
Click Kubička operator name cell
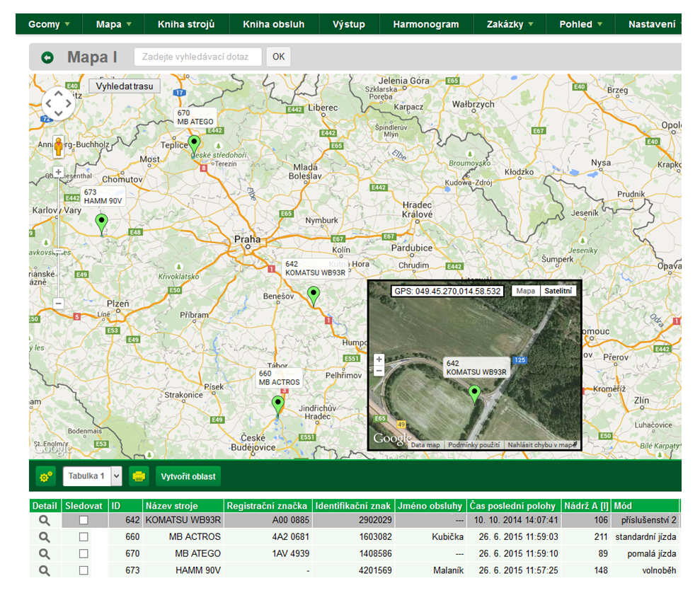430,537
